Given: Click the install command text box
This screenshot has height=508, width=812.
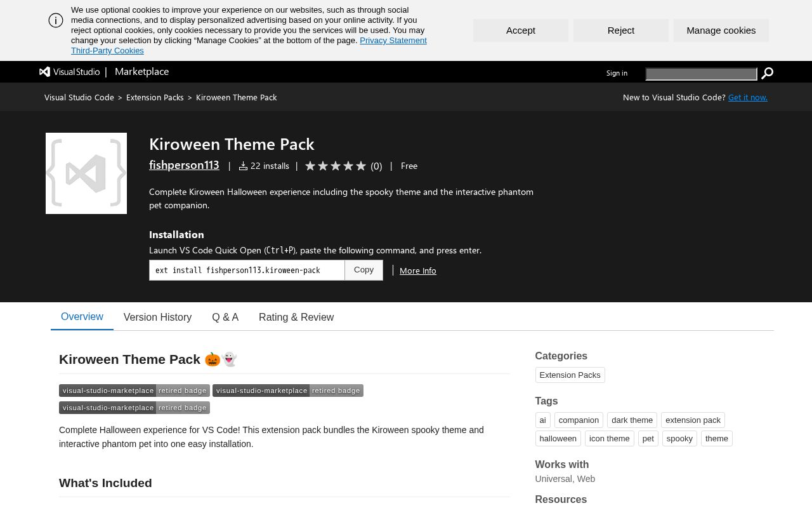Looking at the screenshot, I should (247, 270).
